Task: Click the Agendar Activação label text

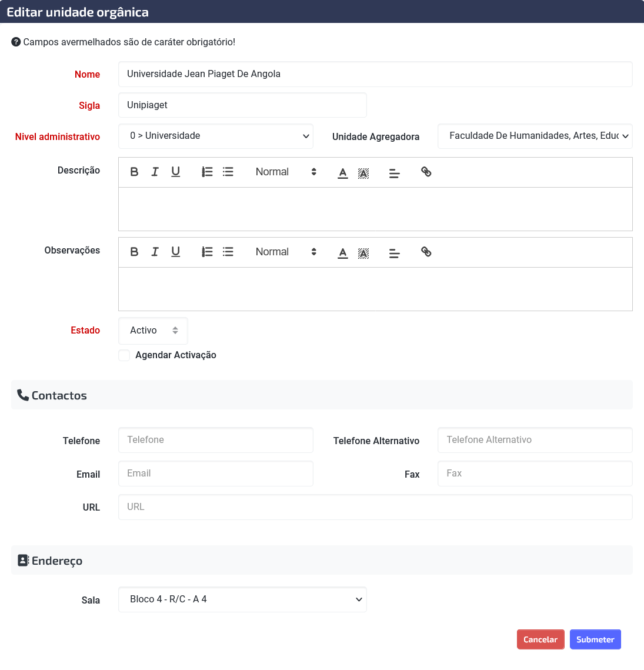Action: 176,355
